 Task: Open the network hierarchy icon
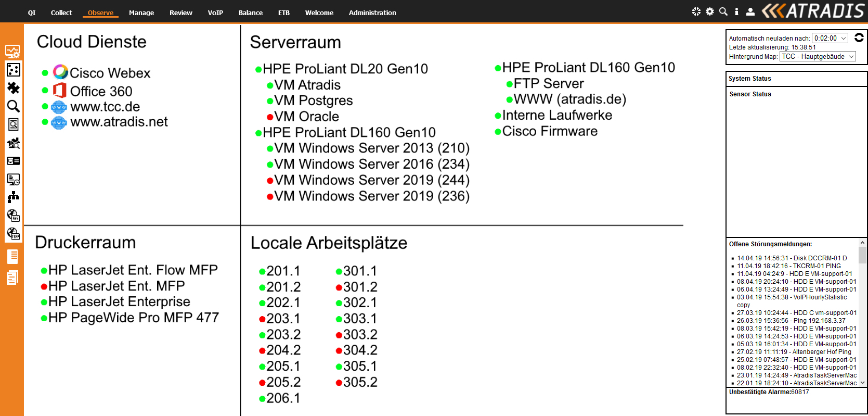pyautogui.click(x=13, y=197)
